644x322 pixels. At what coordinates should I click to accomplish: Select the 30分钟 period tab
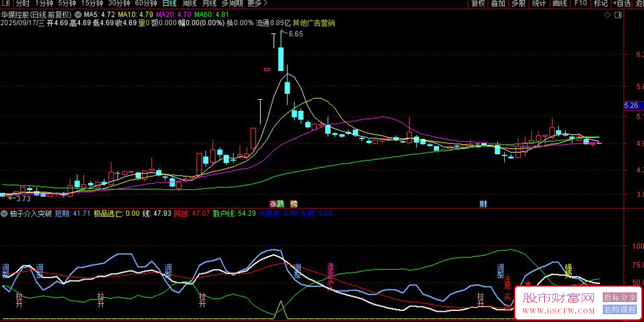pos(119,4)
